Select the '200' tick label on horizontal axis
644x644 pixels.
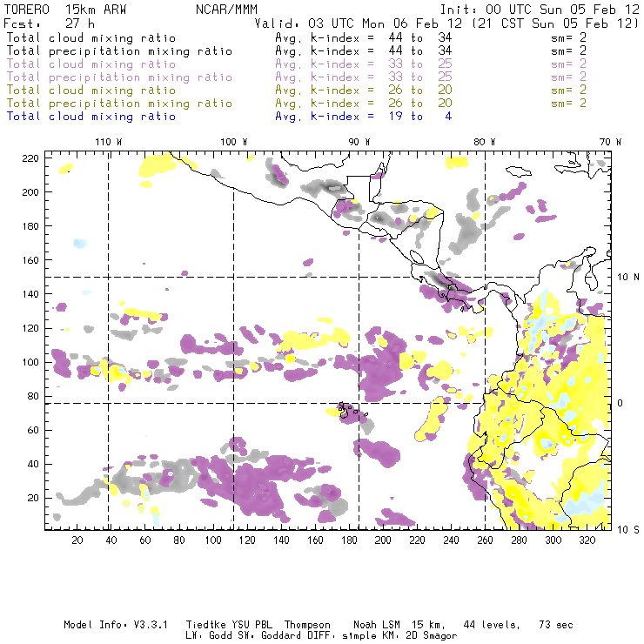383,540
